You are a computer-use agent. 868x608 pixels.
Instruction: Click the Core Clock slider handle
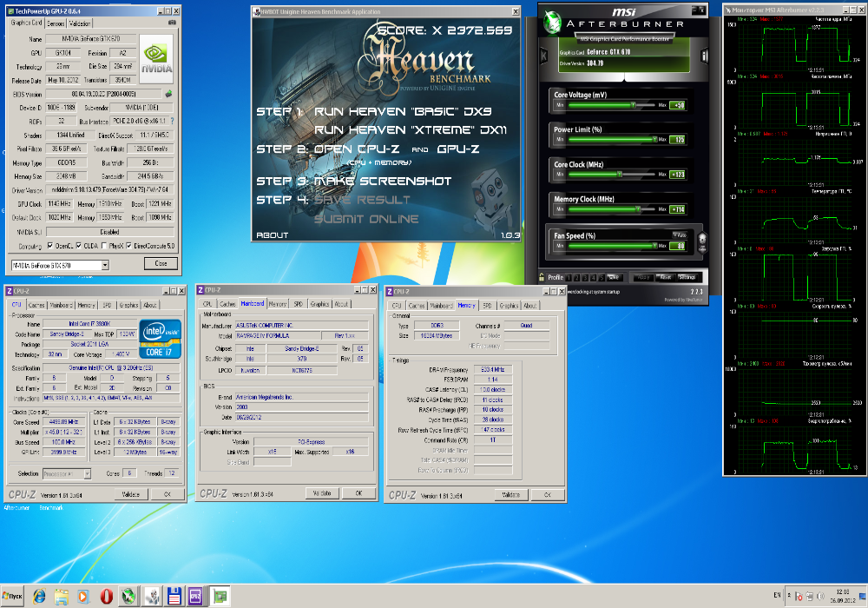[x=620, y=174]
